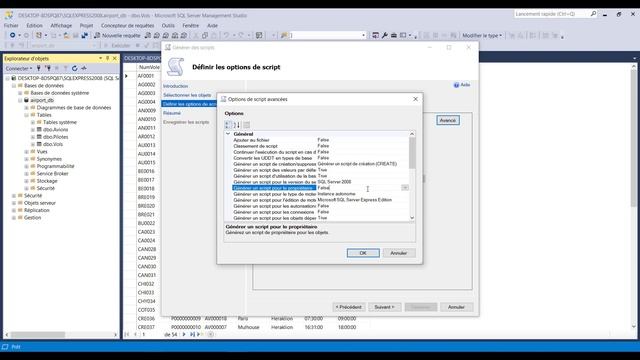Click the back navigation icon in the SSMS toolbar

tap(13, 36)
